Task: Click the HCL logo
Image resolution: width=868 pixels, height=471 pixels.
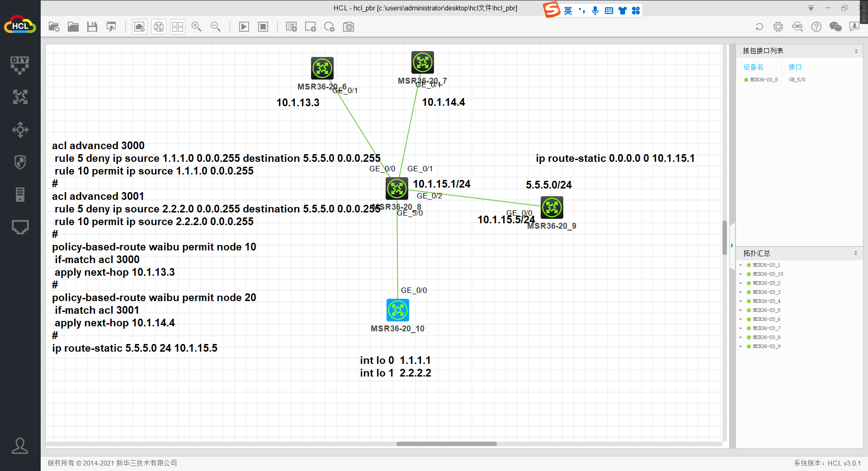Action: pos(20,25)
